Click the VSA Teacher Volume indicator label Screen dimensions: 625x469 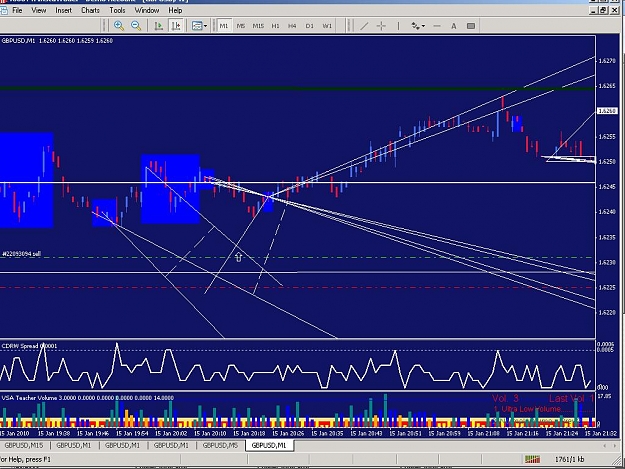pos(88,398)
